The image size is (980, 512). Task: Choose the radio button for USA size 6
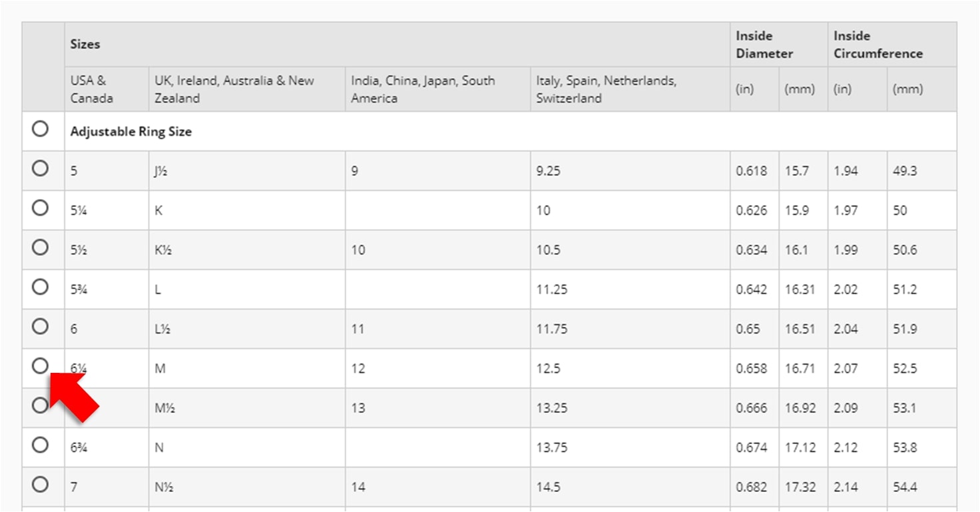[x=40, y=326]
